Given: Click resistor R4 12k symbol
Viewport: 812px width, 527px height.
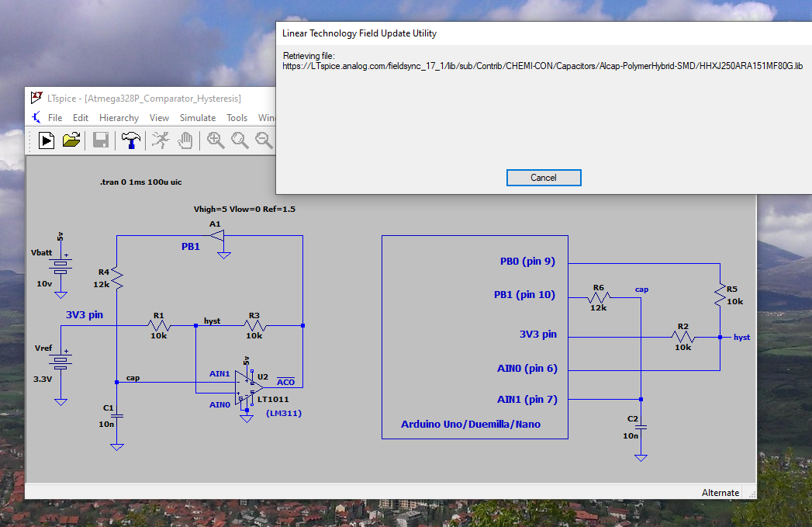Looking at the screenshot, I should point(117,279).
